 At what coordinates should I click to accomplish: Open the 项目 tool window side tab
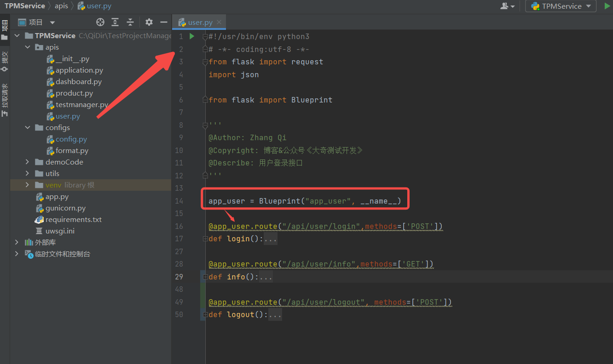click(x=5, y=29)
